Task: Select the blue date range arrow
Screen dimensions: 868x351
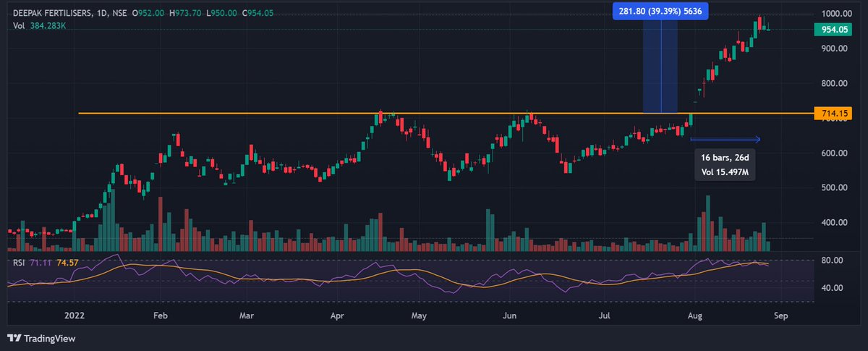Action: point(726,139)
